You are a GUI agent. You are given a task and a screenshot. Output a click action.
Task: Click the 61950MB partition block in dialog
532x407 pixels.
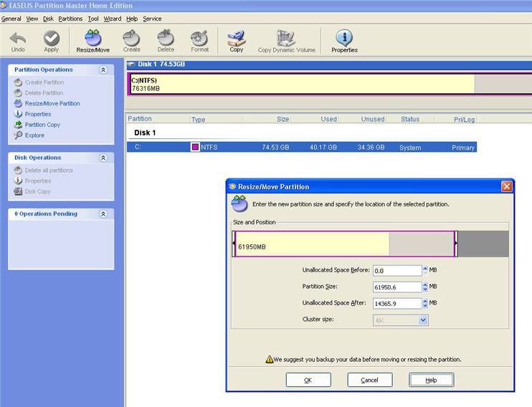coord(344,244)
